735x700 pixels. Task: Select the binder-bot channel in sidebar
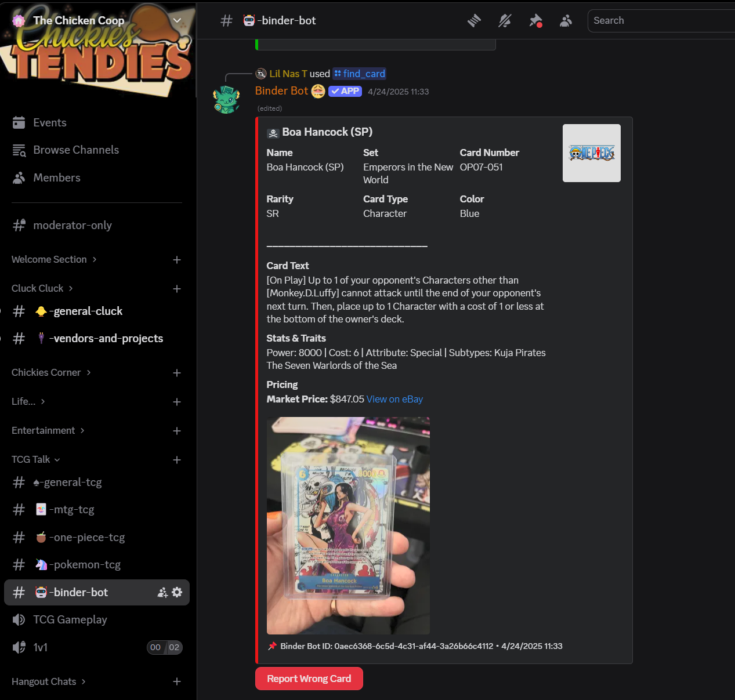point(97,593)
